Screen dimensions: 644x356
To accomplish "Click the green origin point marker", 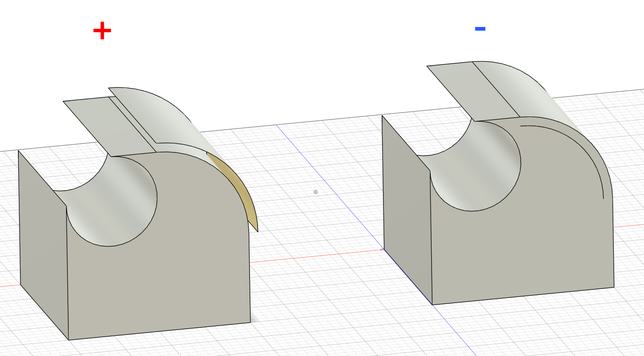I will tap(316, 192).
